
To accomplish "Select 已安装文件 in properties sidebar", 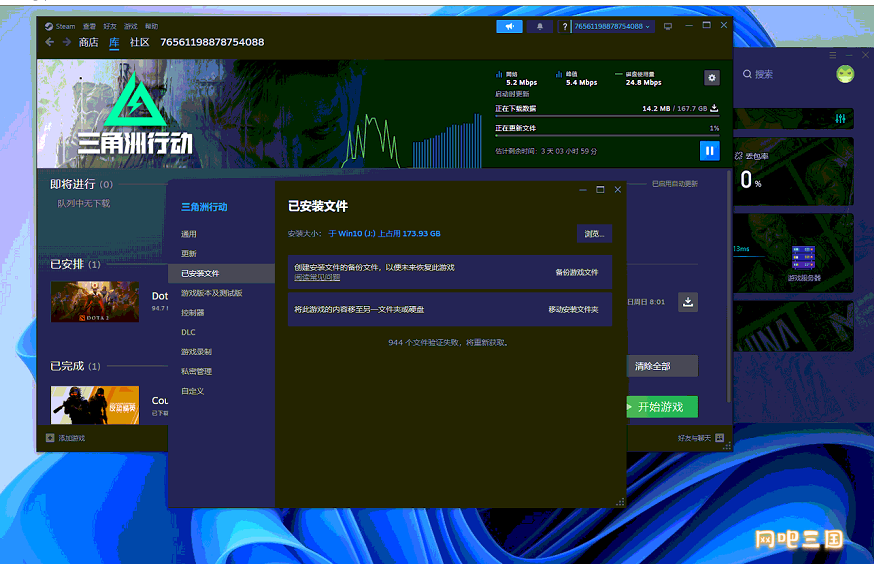I will pyautogui.click(x=221, y=273).
